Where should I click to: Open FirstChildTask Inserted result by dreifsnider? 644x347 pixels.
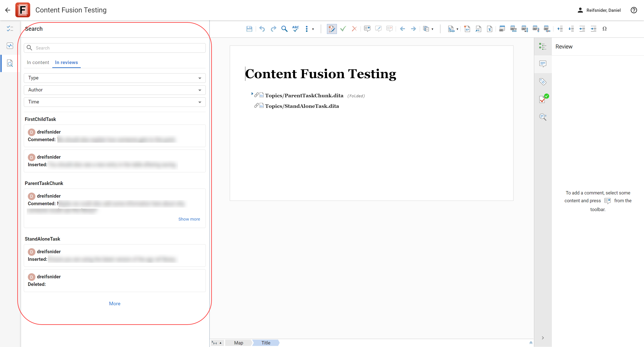[x=115, y=161]
